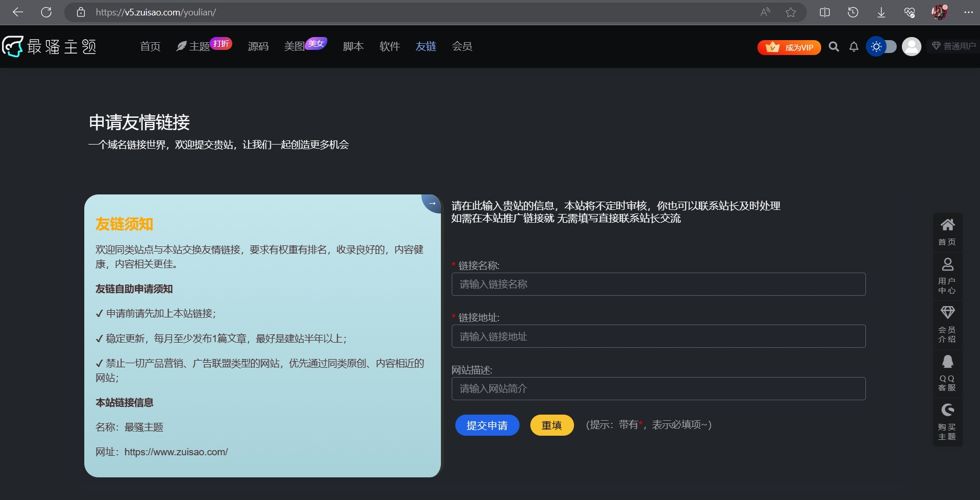
Task: Switch between light and dark theme
Action: [x=882, y=46]
